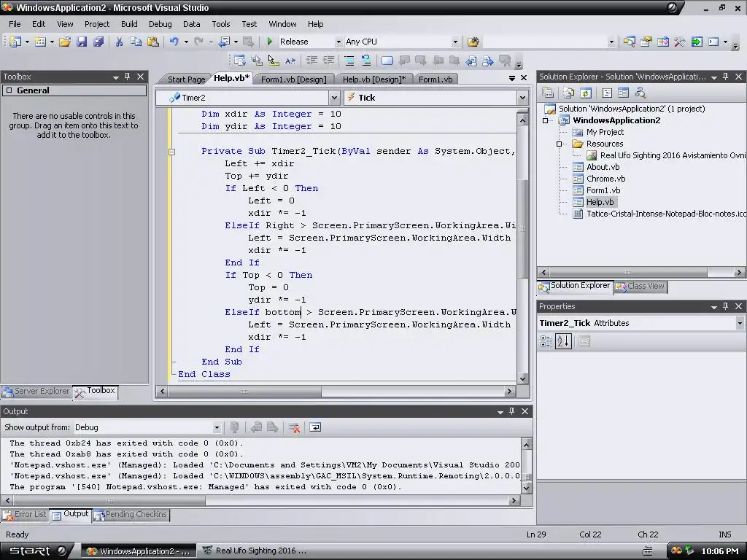The image size is (747, 560).
Task: Select Chrome.vb in Solution Explorer
Action: click(605, 179)
